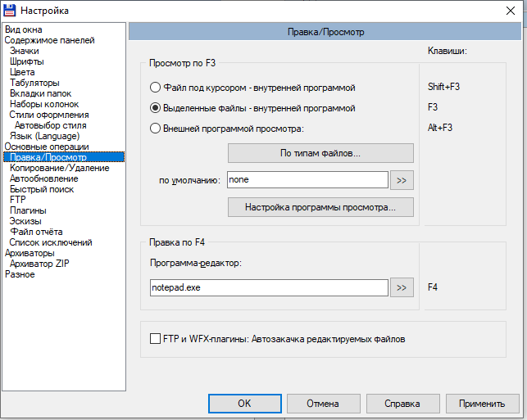Open 'Вкладки папок' settings page
The width and height of the screenshot is (527, 420).
pos(41,93)
